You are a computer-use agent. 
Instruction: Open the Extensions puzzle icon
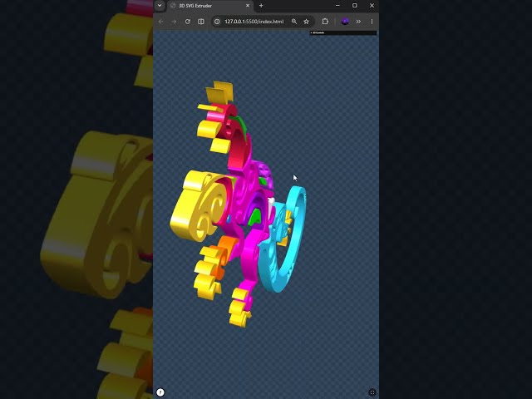coord(325,22)
